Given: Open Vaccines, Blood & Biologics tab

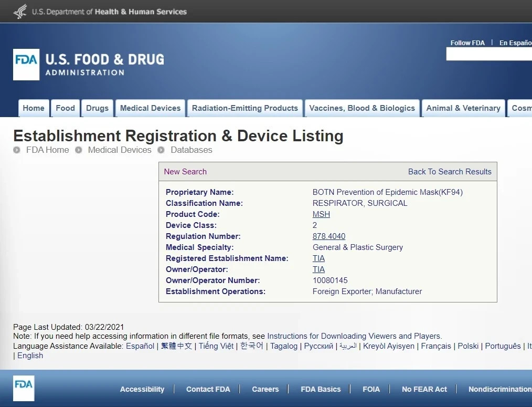Looking at the screenshot, I should 362,108.
